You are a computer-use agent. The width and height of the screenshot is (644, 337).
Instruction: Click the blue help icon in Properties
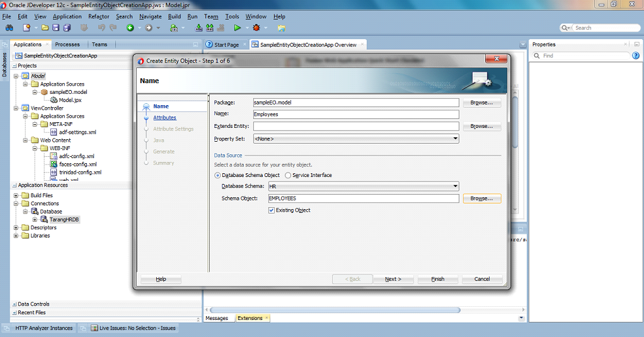point(635,55)
